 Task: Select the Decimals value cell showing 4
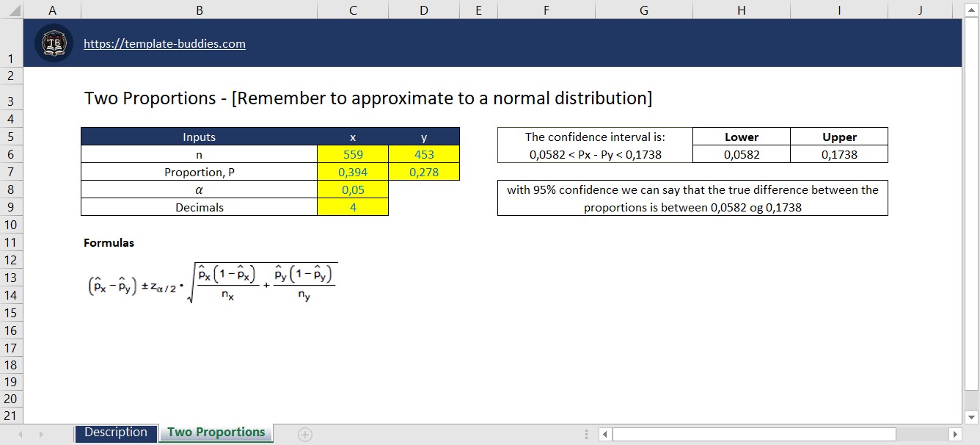[353, 207]
